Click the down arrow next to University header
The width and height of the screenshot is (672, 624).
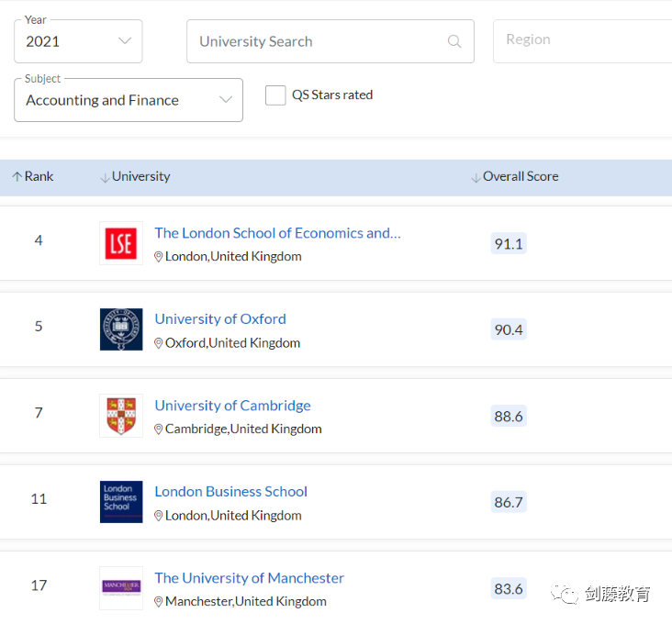[x=104, y=178]
